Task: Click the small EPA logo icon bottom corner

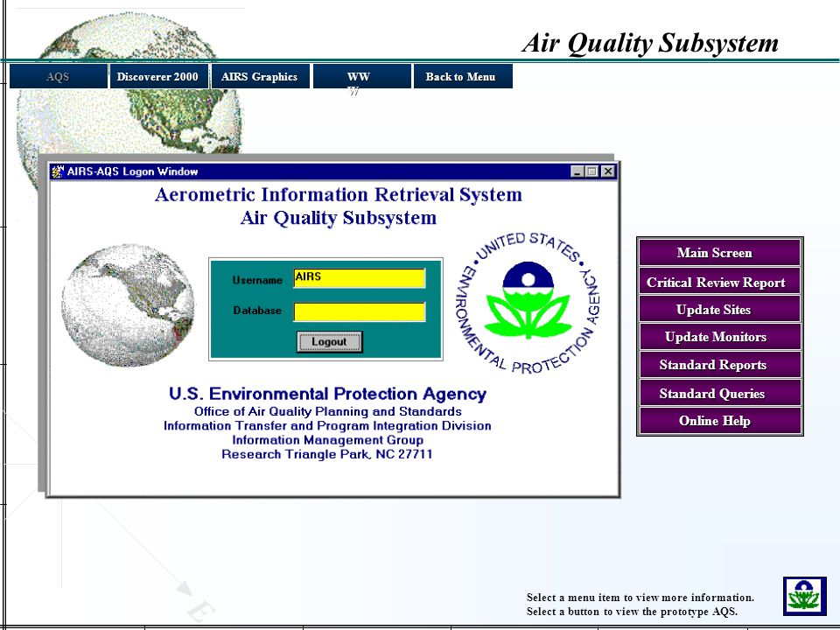Action: [x=805, y=596]
